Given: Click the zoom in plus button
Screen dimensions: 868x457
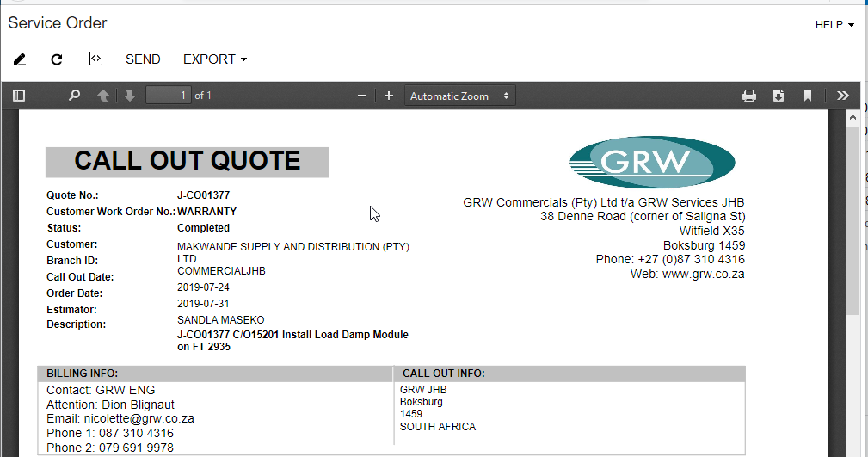Looking at the screenshot, I should 389,96.
